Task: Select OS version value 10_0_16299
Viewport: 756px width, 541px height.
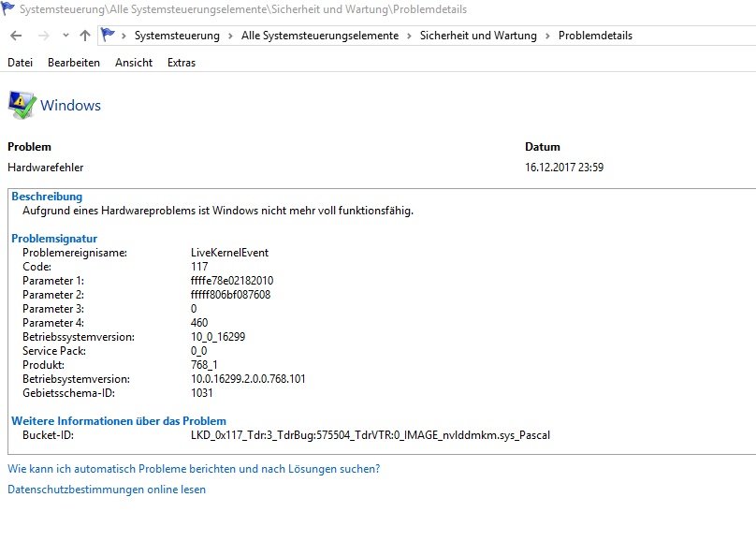Action: click(218, 337)
